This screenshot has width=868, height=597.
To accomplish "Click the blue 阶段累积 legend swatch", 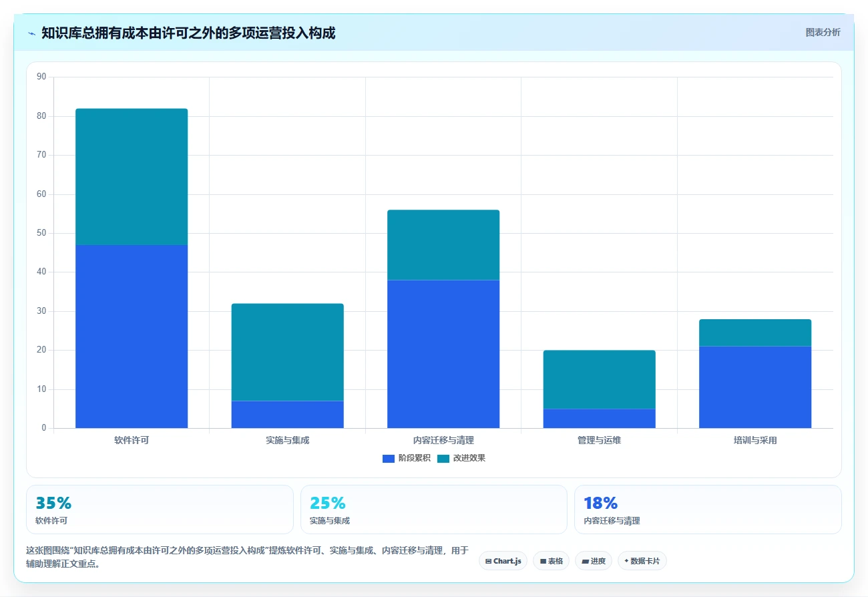I will point(389,458).
